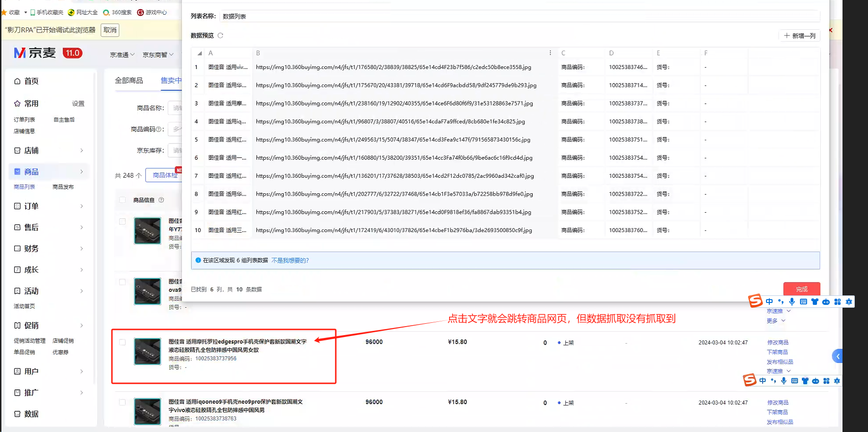Click the microphone in Sogou bar below 完成

[792, 302]
